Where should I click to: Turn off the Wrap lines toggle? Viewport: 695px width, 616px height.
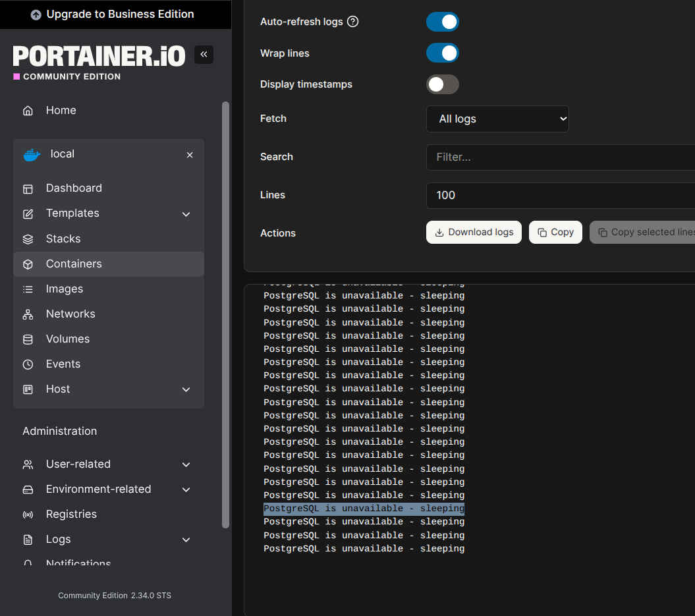(442, 53)
